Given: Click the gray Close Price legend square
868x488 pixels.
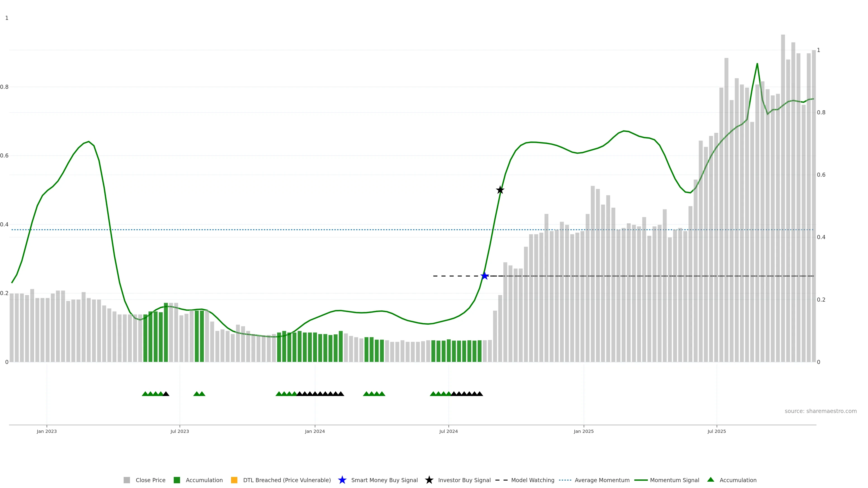Looking at the screenshot, I should (127, 480).
